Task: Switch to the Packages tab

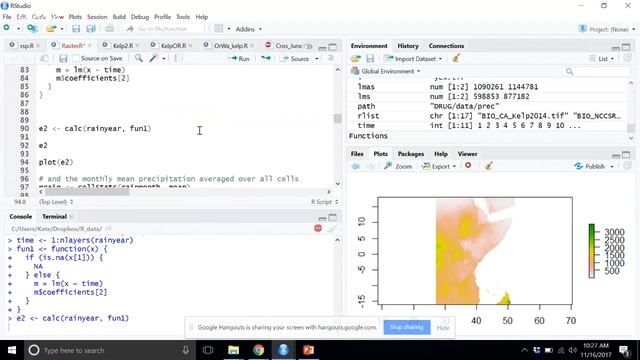Action: coord(411,154)
